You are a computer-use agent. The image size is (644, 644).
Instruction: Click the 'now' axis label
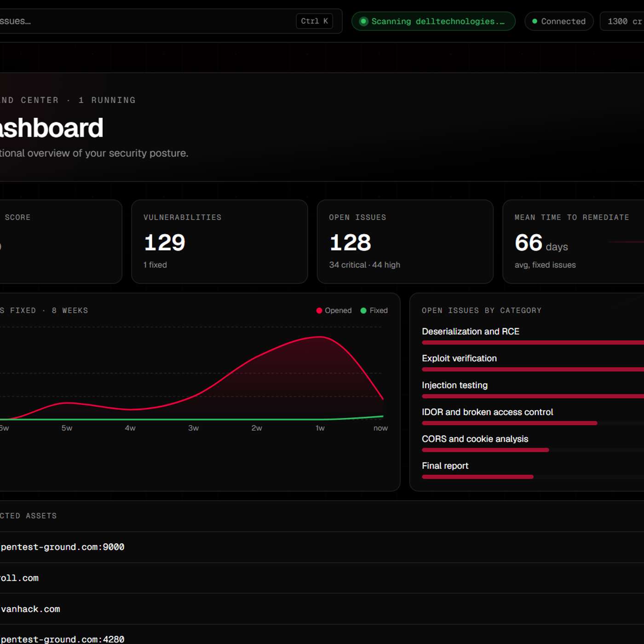point(380,428)
